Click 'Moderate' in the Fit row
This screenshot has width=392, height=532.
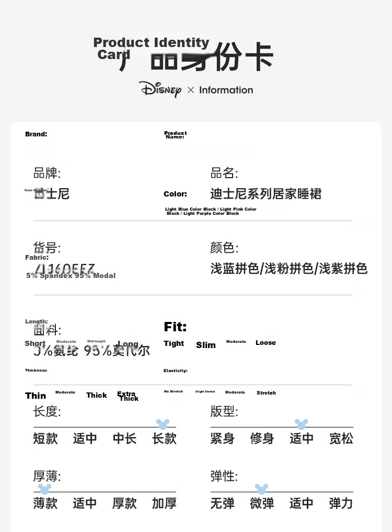pyautogui.click(x=236, y=342)
